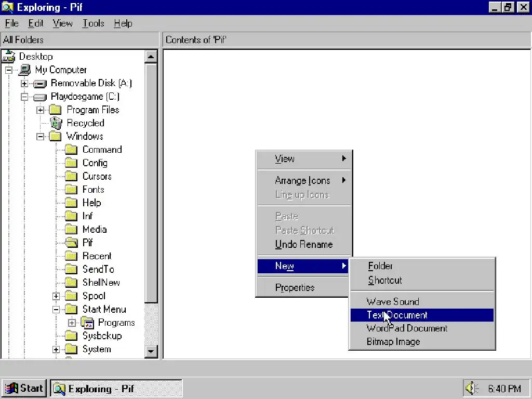This screenshot has height=399, width=532.
Task: Click Exploring - Pif taskbar button
Action: click(116, 388)
